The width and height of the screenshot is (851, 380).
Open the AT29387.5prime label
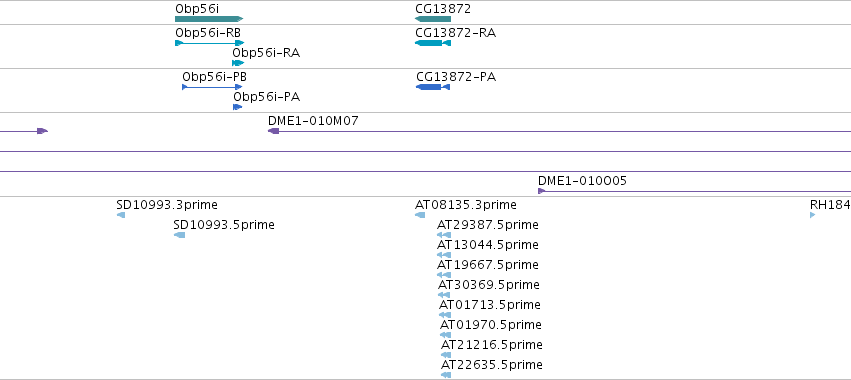pyautogui.click(x=488, y=225)
